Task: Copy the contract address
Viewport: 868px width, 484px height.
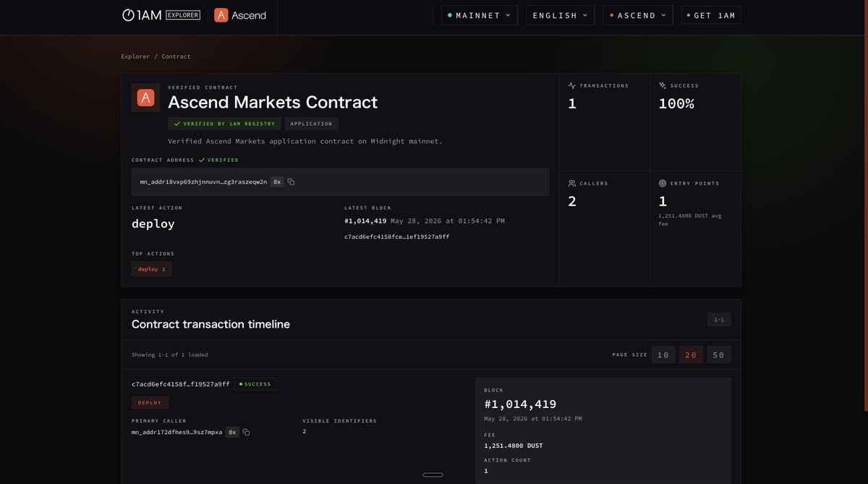Action: [x=291, y=182]
